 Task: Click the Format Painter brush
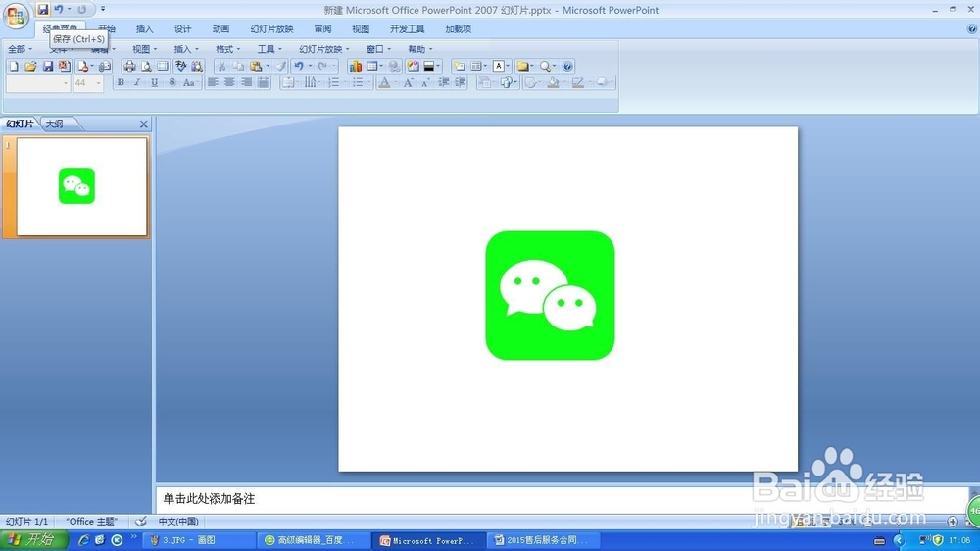point(281,66)
